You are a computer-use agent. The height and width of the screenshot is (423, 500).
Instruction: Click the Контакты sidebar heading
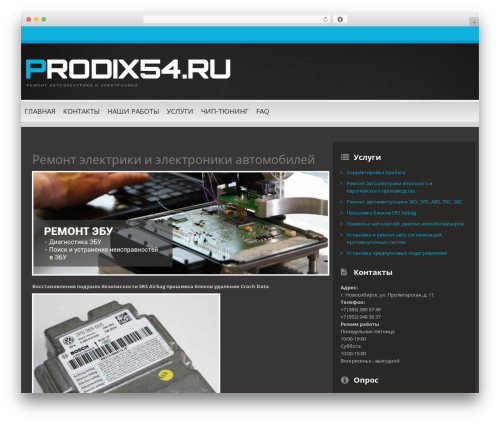[x=373, y=272]
